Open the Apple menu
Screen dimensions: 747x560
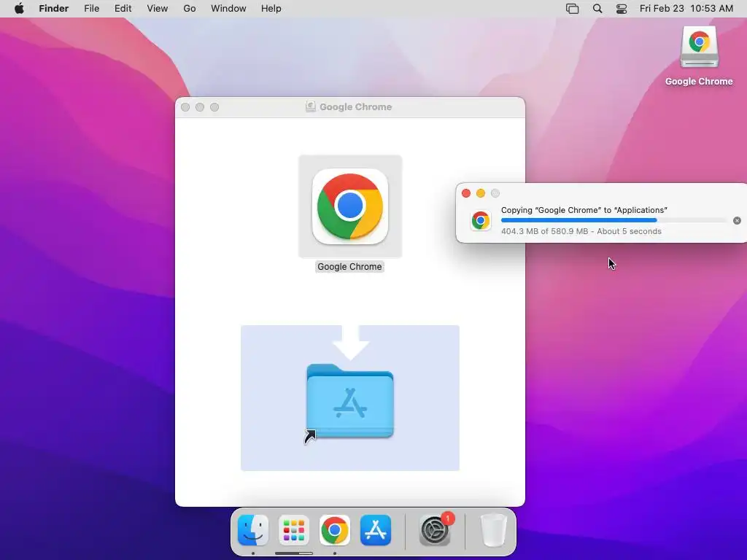(19, 9)
